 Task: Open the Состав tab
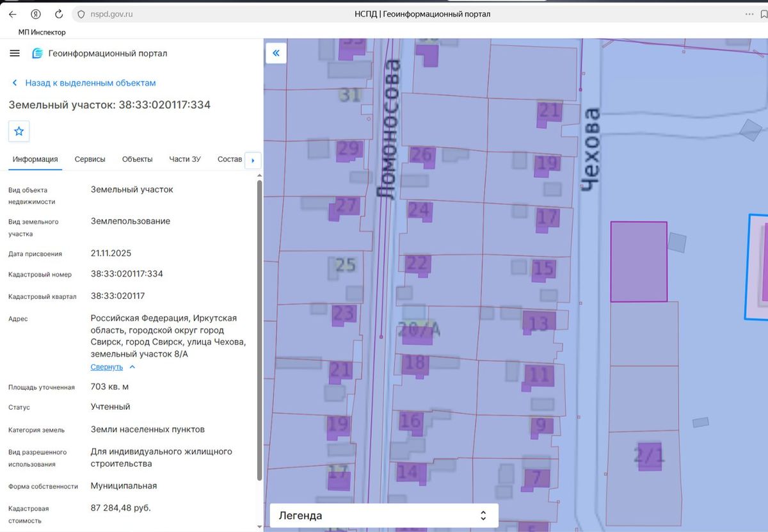click(x=230, y=159)
